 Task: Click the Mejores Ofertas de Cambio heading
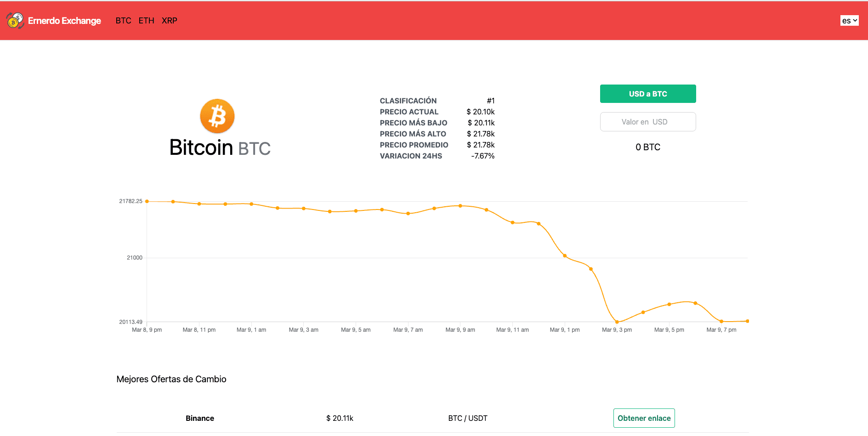coord(171,379)
